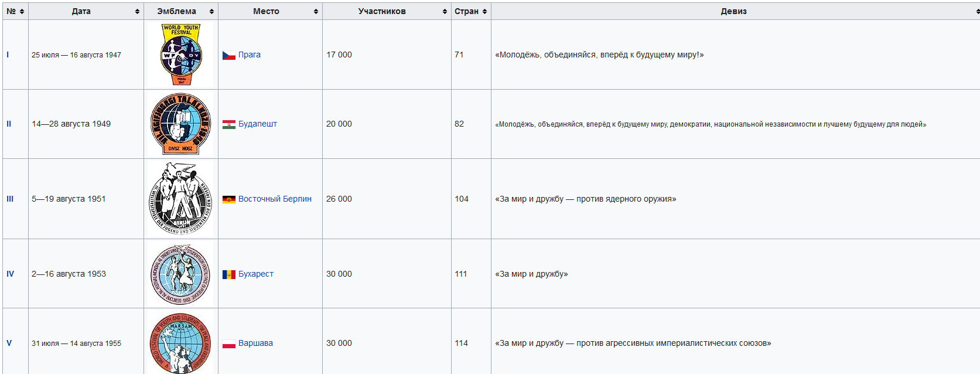Screen dimensions: 980x374
Task: Open the Bucharest 1953 festival emblem
Action: coord(181,274)
